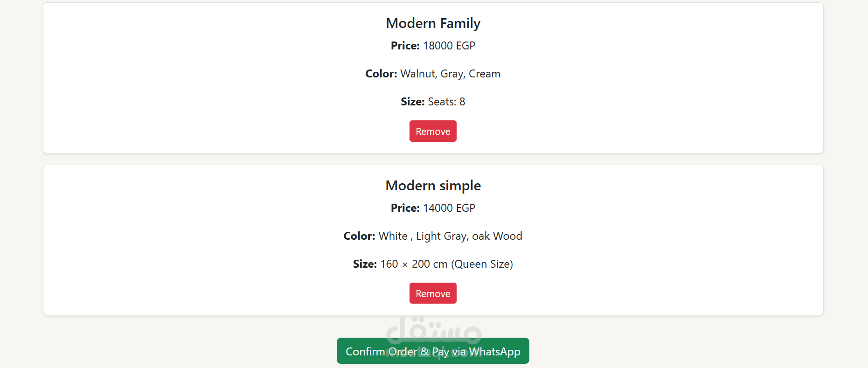Remove the Modern simple item from cart
Viewport: 868px width, 368px height.
point(433,293)
